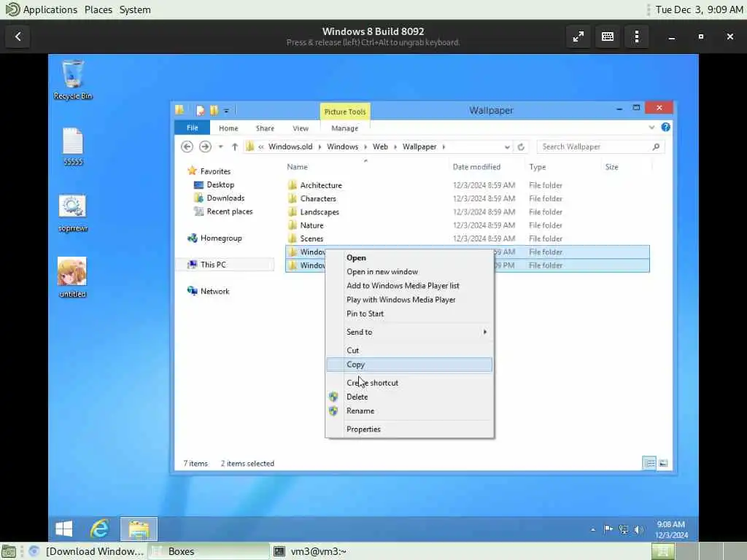Click address bar overflow chevron before Windows.old
This screenshot has width=747, height=560.
[x=261, y=147]
